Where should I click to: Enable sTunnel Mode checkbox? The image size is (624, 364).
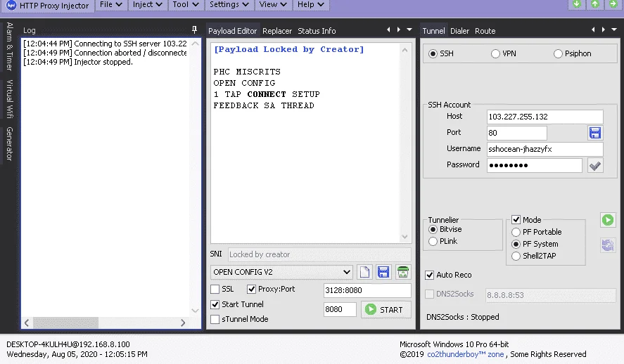point(215,319)
